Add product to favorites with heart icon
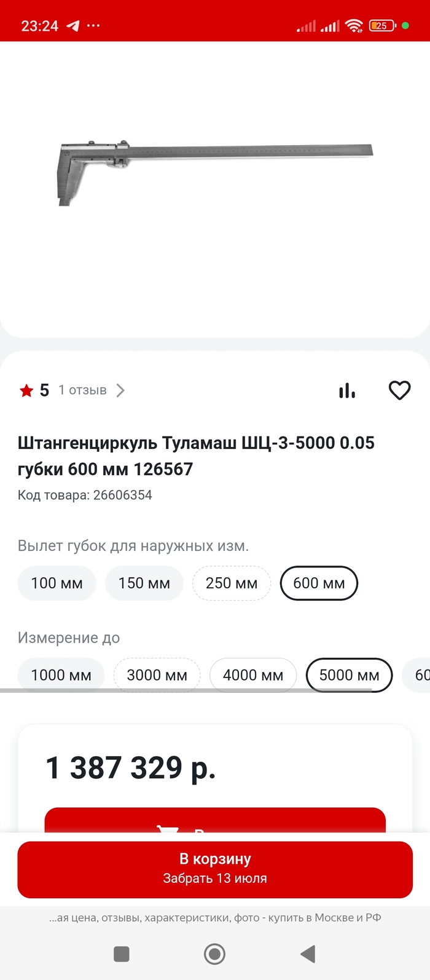430x980 pixels. [399, 390]
